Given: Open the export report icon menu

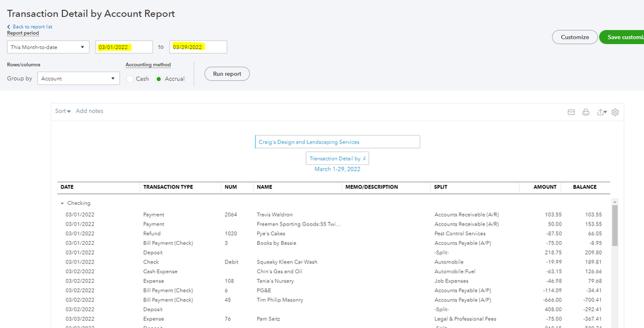Looking at the screenshot, I should [x=601, y=112].
